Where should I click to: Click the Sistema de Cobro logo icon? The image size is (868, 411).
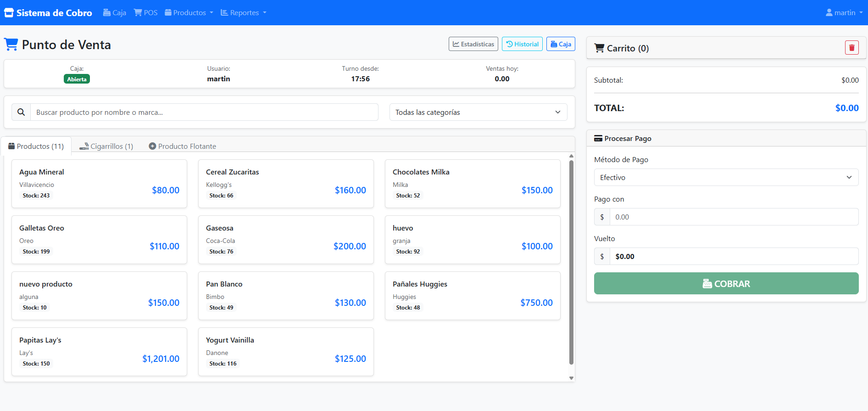[9, 13]
